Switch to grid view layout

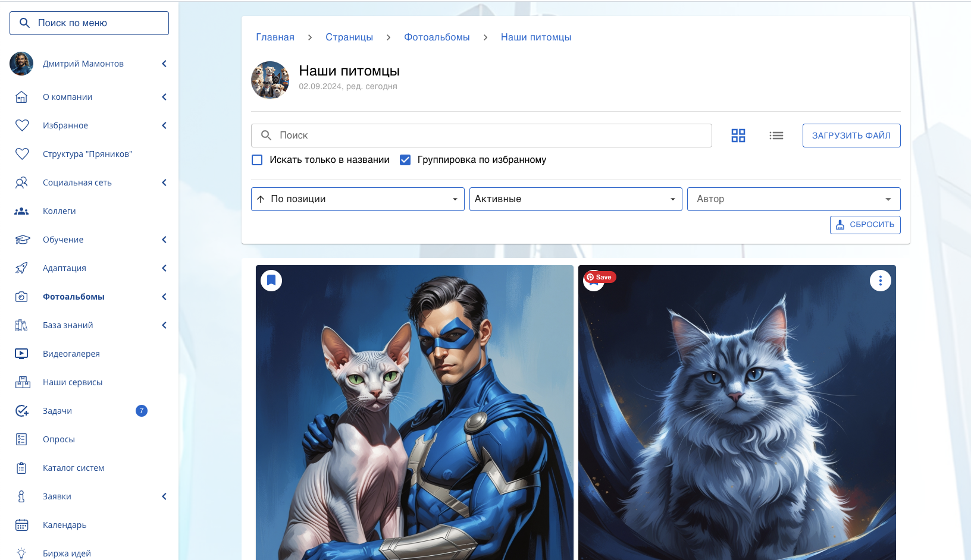point(738,136)
